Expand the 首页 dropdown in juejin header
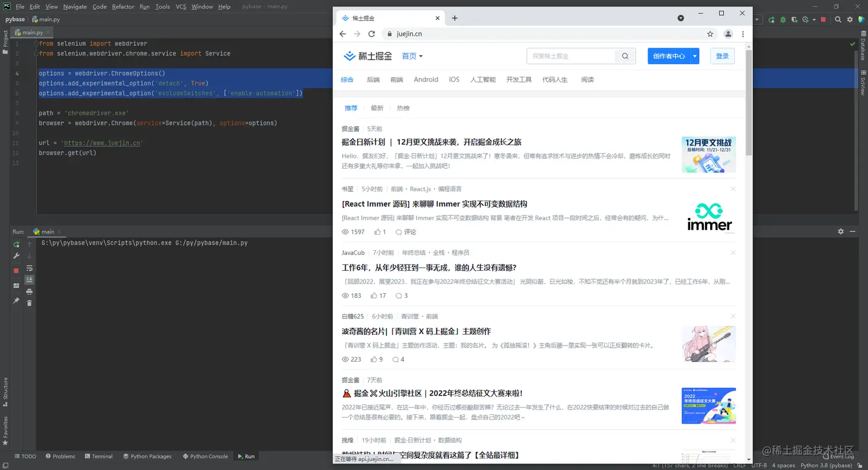Screen dimensions: 868x470 pos(412,56)
